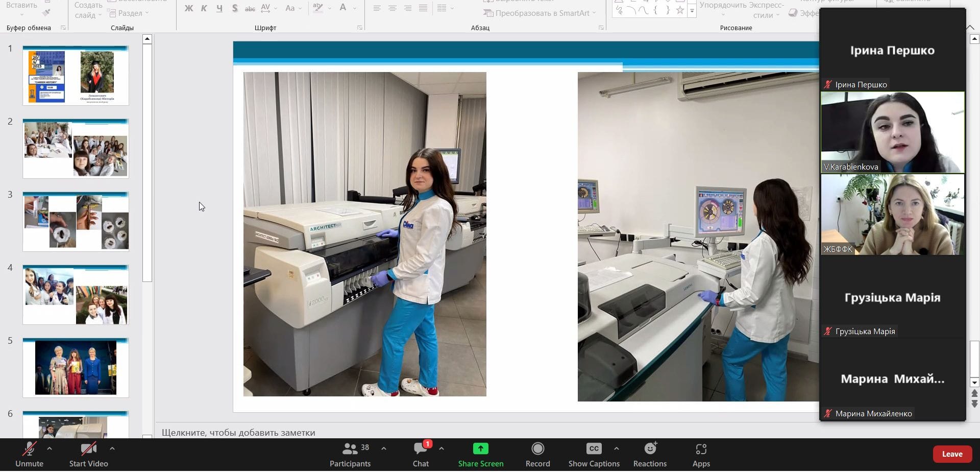Toggle text shadow (S) formatting

(x=235, y=8)
